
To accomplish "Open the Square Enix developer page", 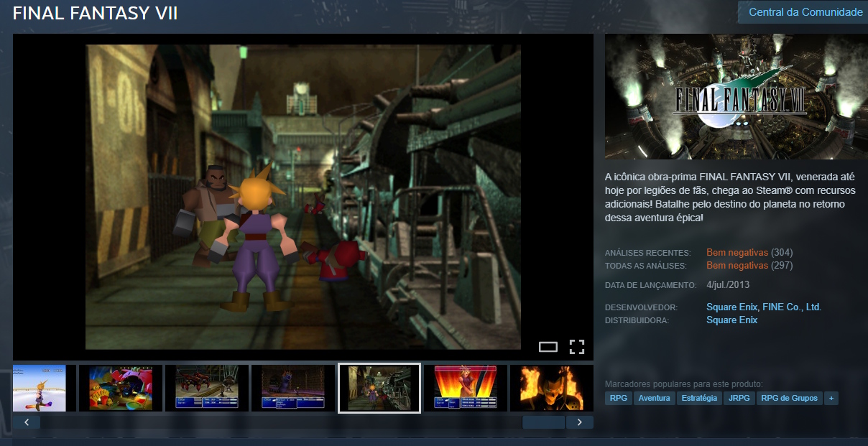I will click(731, 307).
